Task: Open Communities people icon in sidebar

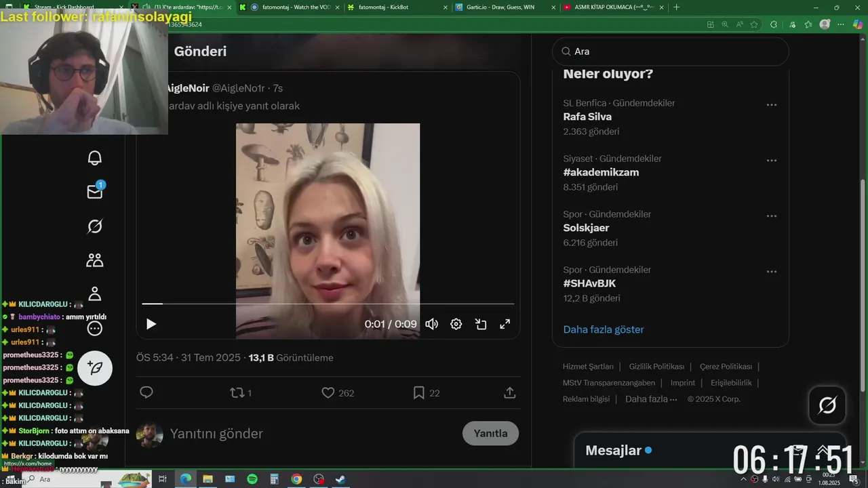Action: pos(95,260)
